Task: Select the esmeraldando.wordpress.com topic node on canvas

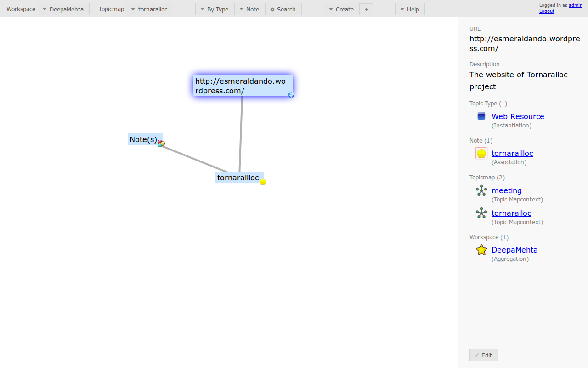Action: click(x=243, y=86)
